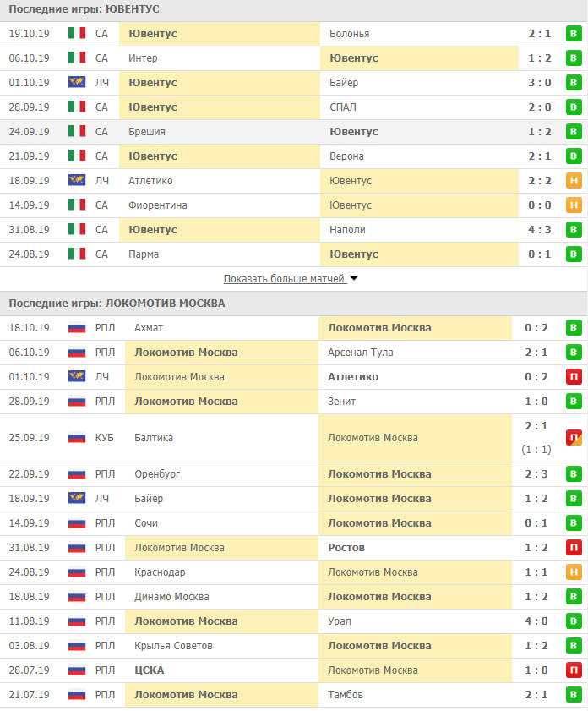Click the win badge on Сочи 0:1 row
The image size is (588, 711).
574,522
